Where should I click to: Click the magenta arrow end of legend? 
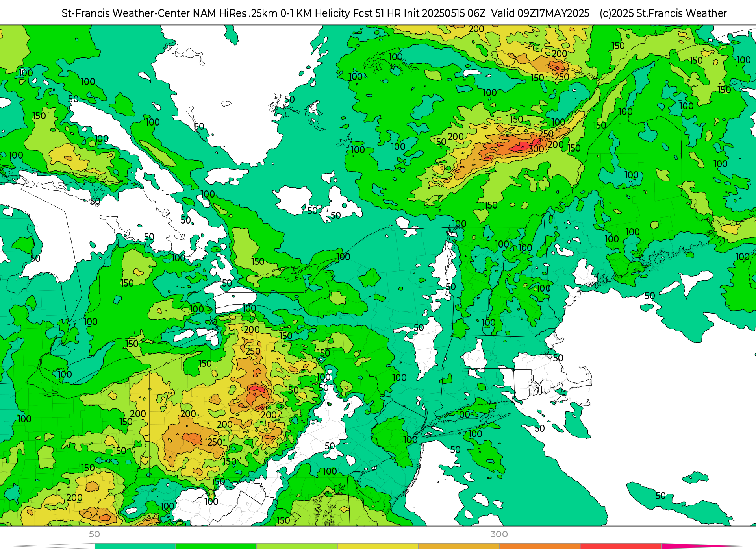coord(701,546)
